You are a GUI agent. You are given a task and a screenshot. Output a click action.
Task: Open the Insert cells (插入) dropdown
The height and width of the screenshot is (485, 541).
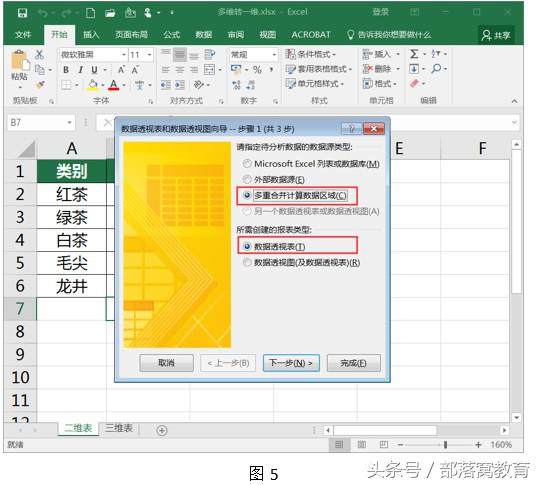(381, 54)
